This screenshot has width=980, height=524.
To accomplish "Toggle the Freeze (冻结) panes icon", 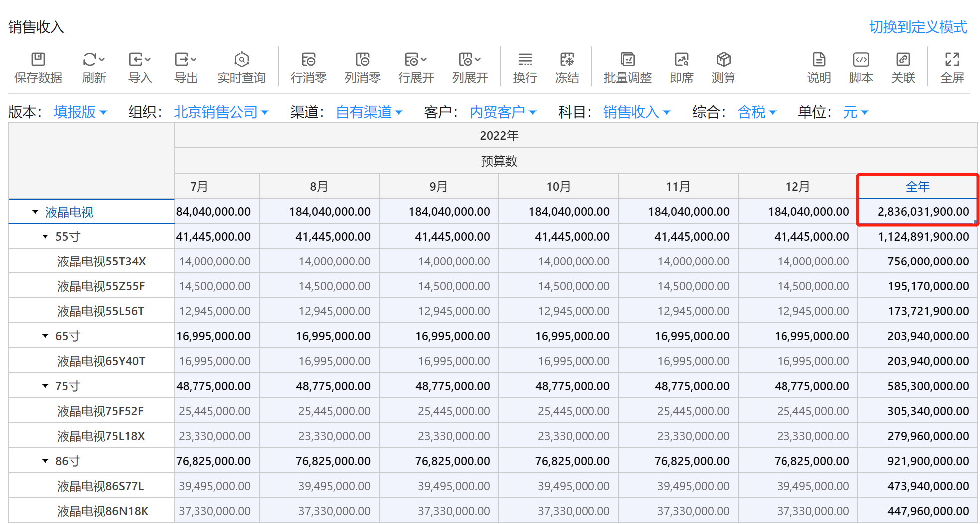I will point(567,60).
